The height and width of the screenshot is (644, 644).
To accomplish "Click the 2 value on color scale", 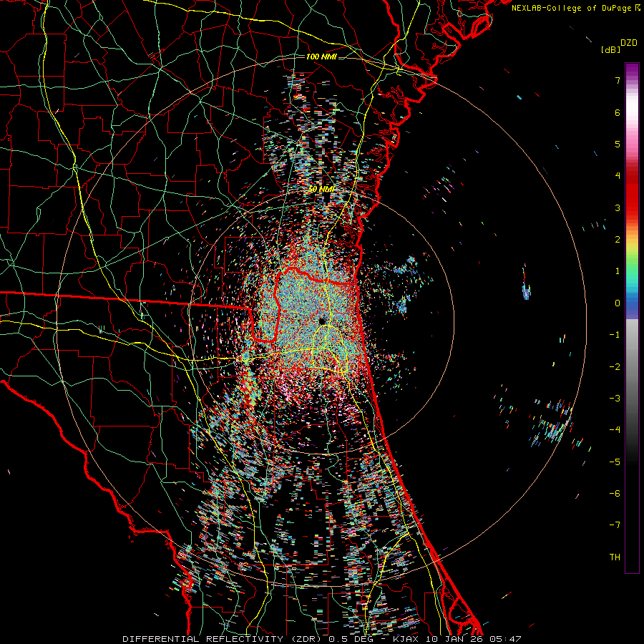I will point(618,240).
